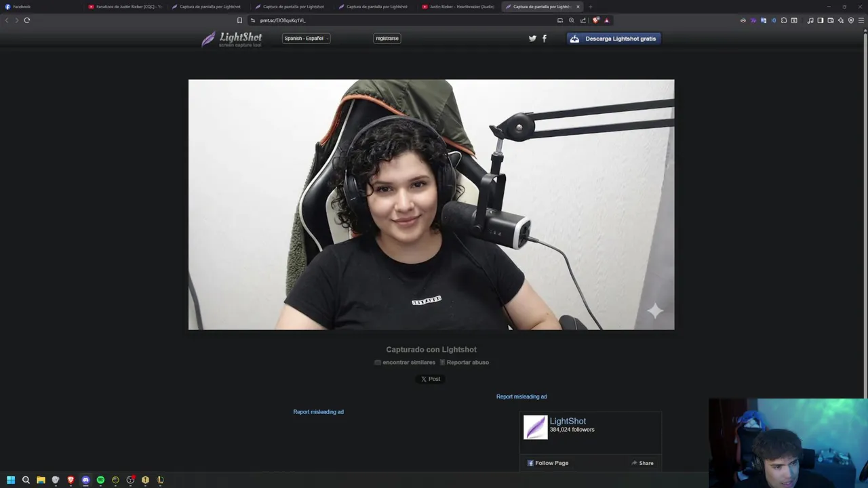Open browser main menu icon

pos(861,20)
